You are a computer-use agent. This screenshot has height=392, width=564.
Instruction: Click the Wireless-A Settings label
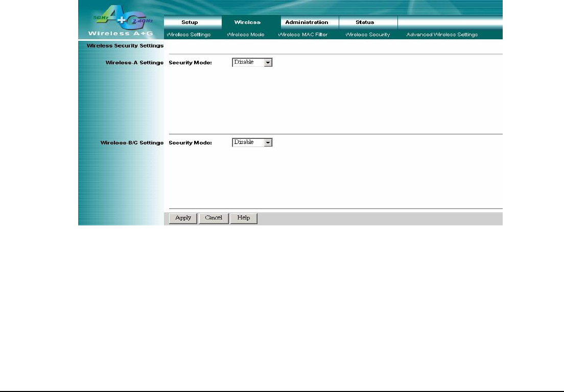point(134,62)
